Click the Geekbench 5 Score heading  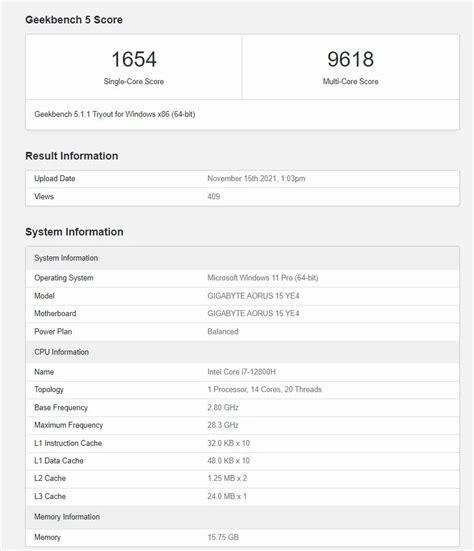[74, 20]
